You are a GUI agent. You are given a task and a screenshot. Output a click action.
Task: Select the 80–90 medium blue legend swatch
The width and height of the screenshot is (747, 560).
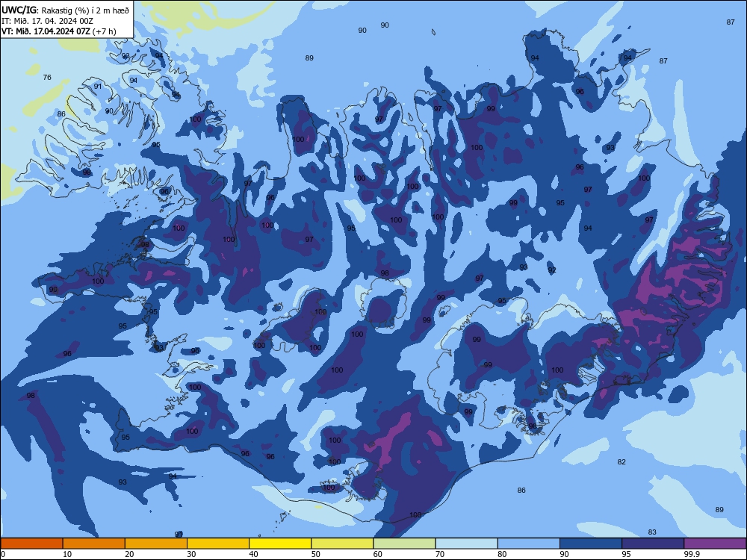[529, 544]
